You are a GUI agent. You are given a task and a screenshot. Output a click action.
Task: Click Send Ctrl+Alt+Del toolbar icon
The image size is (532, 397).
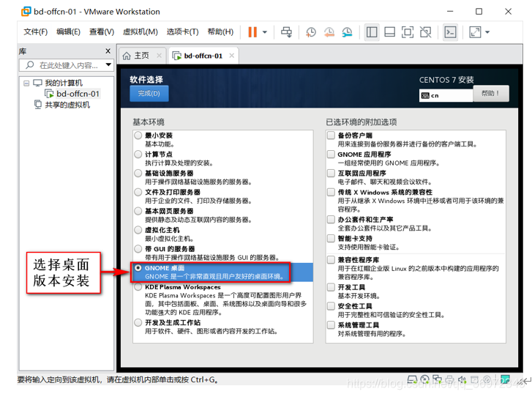[x=286, y=32]
